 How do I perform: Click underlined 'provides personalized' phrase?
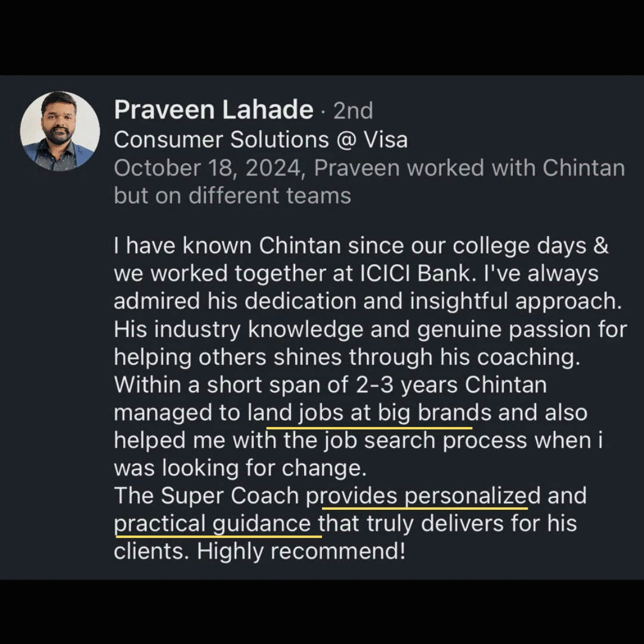tap(423, 497)
